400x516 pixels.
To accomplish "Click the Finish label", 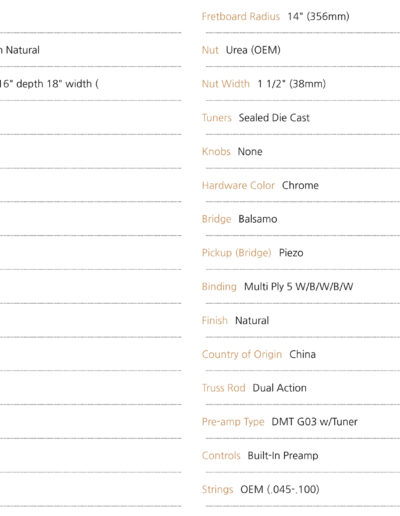I will [x=215, y=320].
